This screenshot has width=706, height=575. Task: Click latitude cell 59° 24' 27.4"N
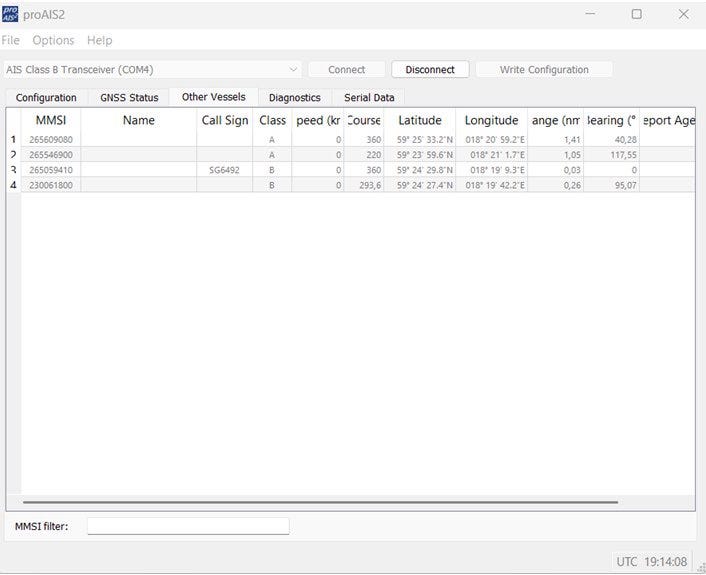[420, 185]
